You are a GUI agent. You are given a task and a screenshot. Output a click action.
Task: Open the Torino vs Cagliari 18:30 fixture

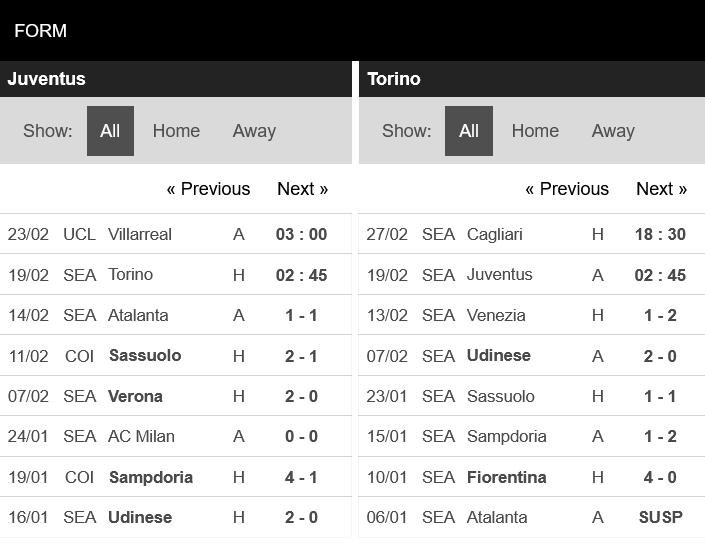click(x=531, y=234)
